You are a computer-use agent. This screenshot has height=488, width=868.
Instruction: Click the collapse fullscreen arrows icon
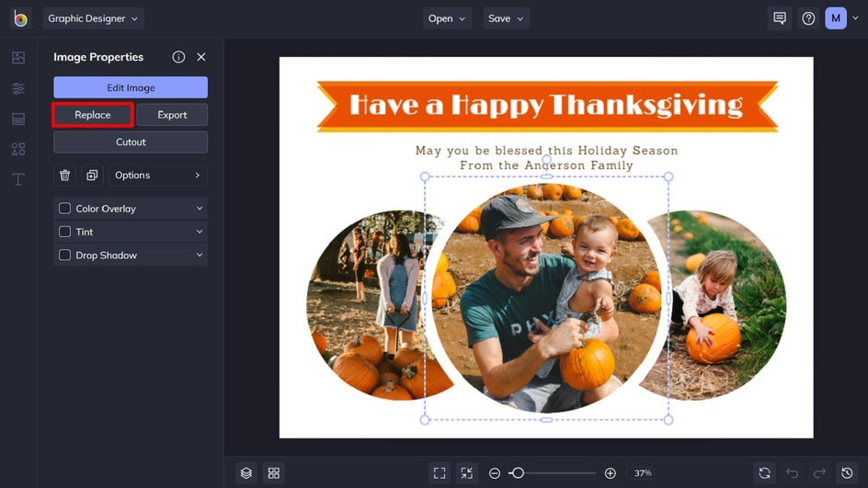tap(467, 473)
